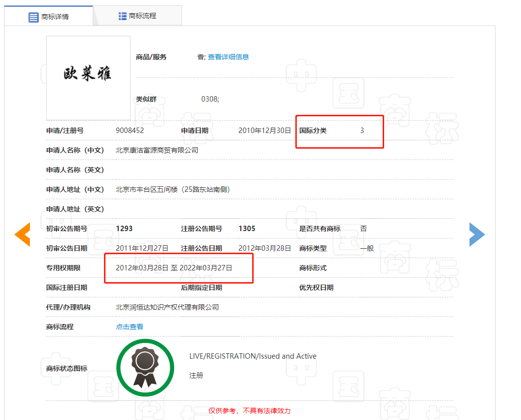Screen dimensions: 521x420
Task: Click the 商标详情 tab list icon
Action: tap(33, 17)
